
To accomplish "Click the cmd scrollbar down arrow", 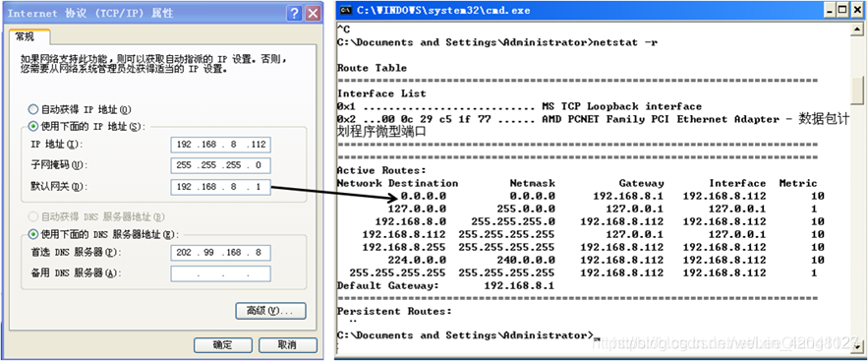I will point(857,346).
